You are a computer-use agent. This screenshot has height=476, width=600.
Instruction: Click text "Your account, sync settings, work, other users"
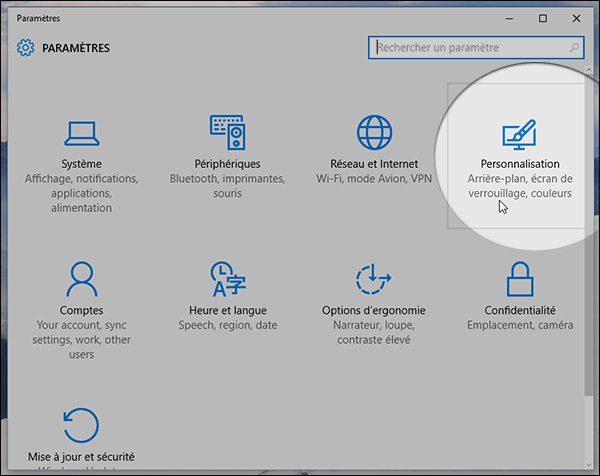pos(82,340)
